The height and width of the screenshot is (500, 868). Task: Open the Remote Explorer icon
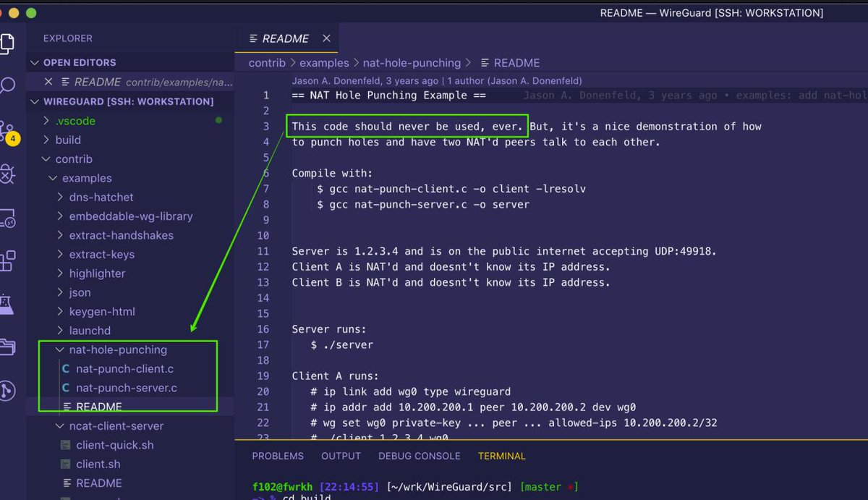pos(7,218)
